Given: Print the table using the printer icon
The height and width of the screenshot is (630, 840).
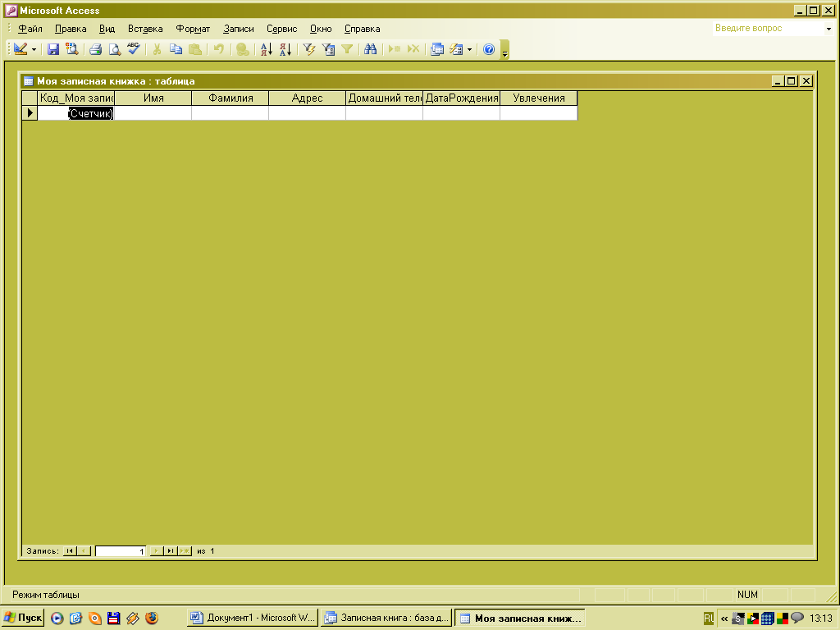Looking at the screenshot, I should (95, 49).
